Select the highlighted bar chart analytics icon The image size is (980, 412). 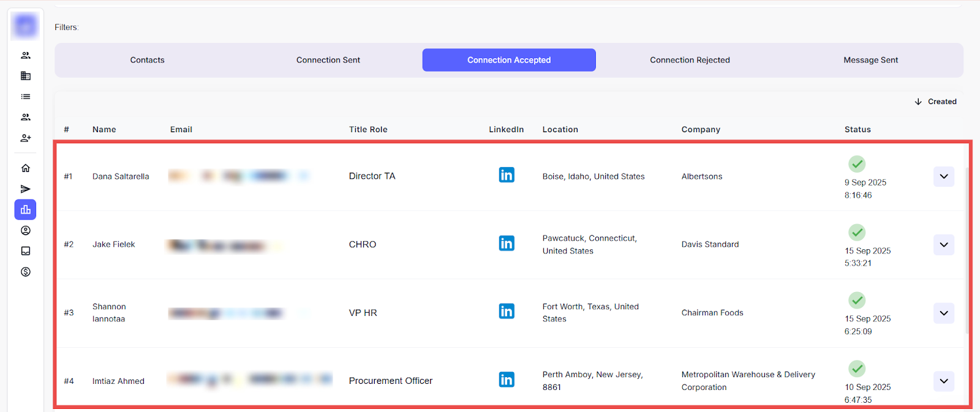26,210
